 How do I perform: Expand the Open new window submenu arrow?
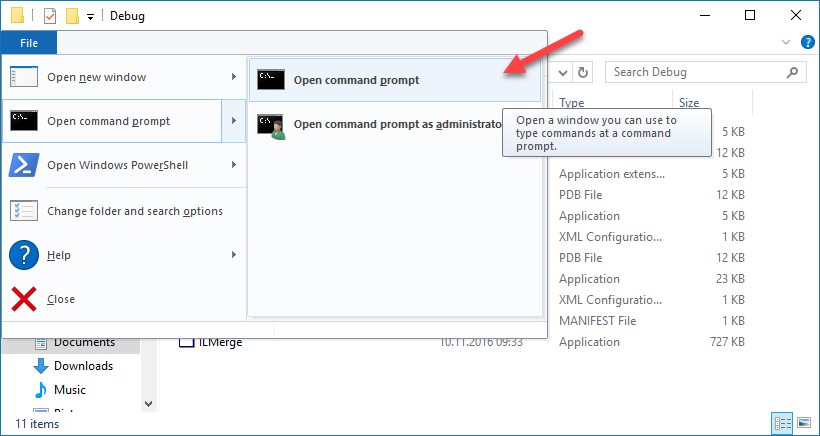[234, 77]
